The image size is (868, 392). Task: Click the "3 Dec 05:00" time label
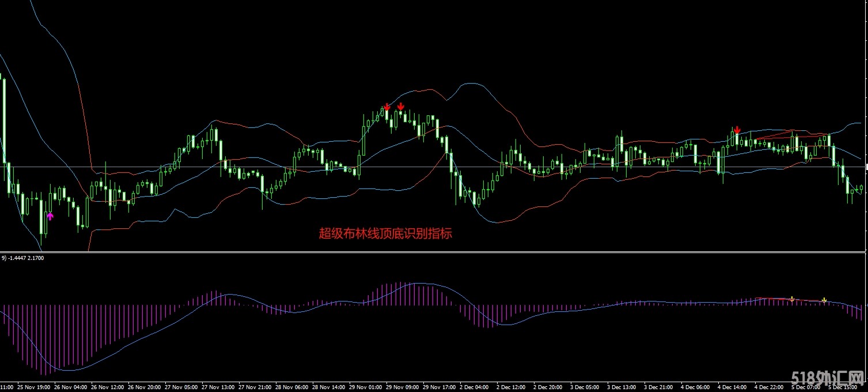coord(585,387)
